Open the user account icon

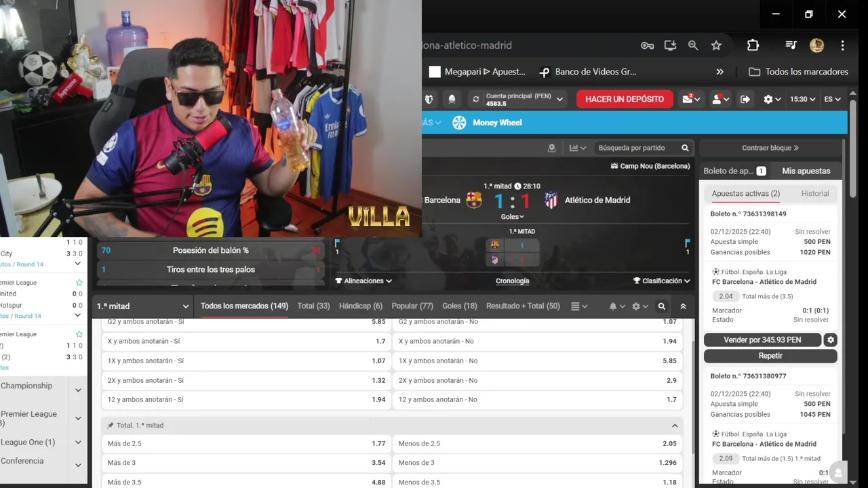click(x=720, y=99)
